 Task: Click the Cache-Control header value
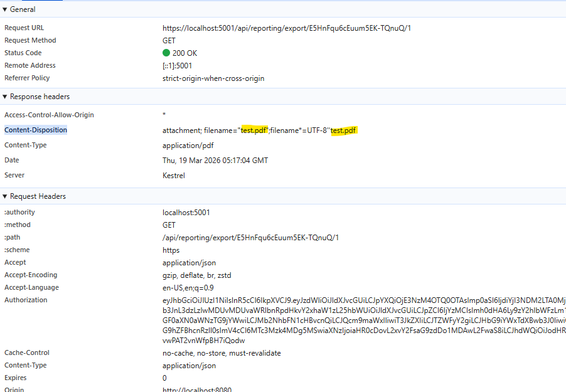[222, 353]
